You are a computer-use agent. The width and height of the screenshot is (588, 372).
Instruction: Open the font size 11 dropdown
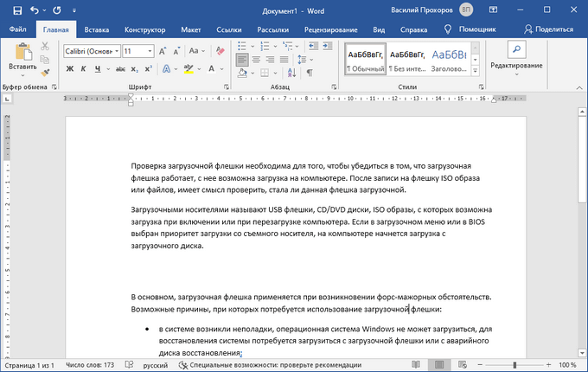tap(150, 51)
